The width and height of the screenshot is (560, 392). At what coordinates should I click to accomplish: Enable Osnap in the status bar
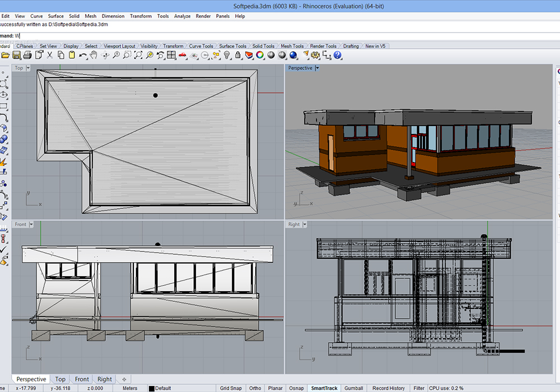[296, 388]
